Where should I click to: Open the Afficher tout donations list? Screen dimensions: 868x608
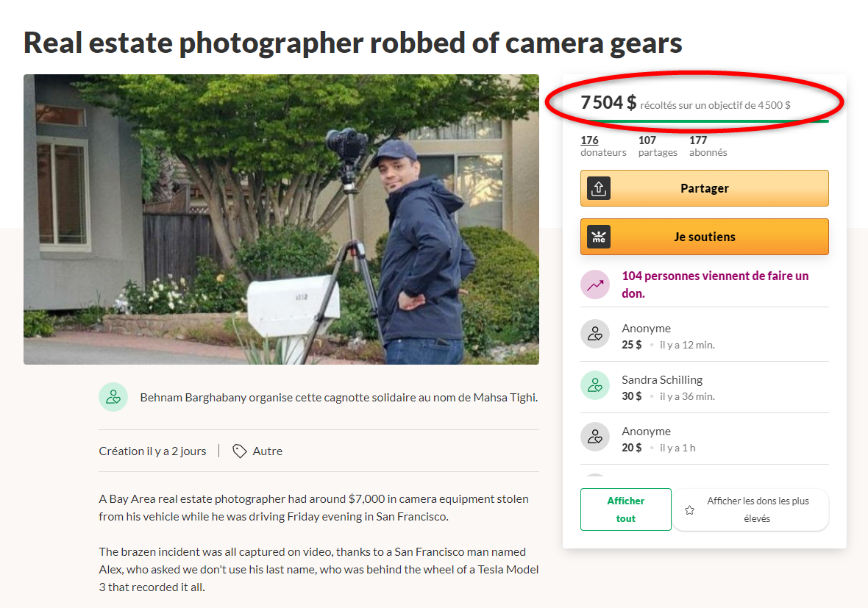click(x=625, y=509)
